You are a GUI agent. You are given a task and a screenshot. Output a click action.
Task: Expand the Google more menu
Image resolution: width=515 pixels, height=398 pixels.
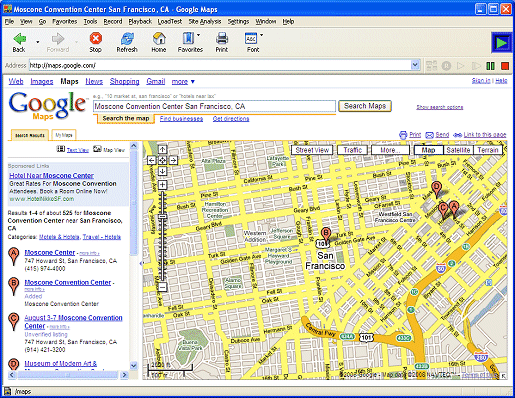[x=183, y=82]
